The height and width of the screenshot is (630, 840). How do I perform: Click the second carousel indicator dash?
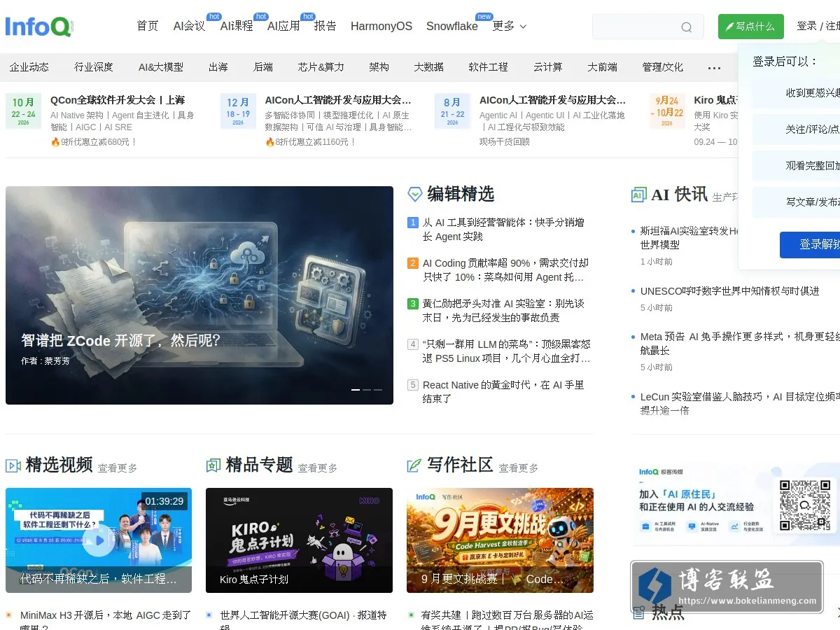click(367, 389)
